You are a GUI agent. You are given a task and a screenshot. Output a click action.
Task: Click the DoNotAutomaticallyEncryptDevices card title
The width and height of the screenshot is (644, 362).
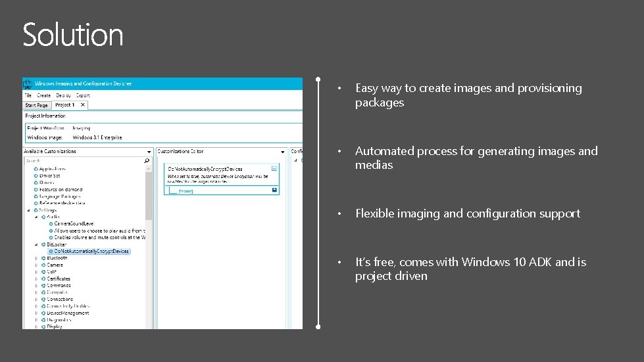(205, 169)
